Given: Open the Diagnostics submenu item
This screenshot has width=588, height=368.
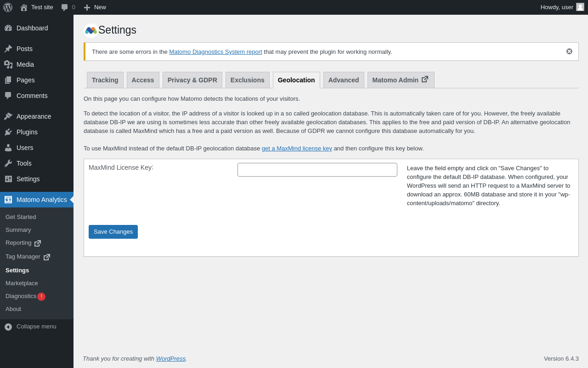Looking at the screenshot, I should 21,296.
